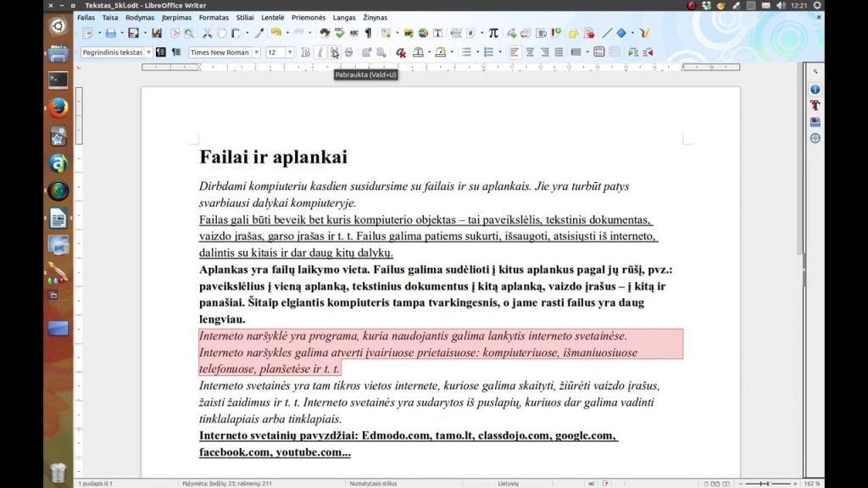Click the Save document icon

[133, 34]
